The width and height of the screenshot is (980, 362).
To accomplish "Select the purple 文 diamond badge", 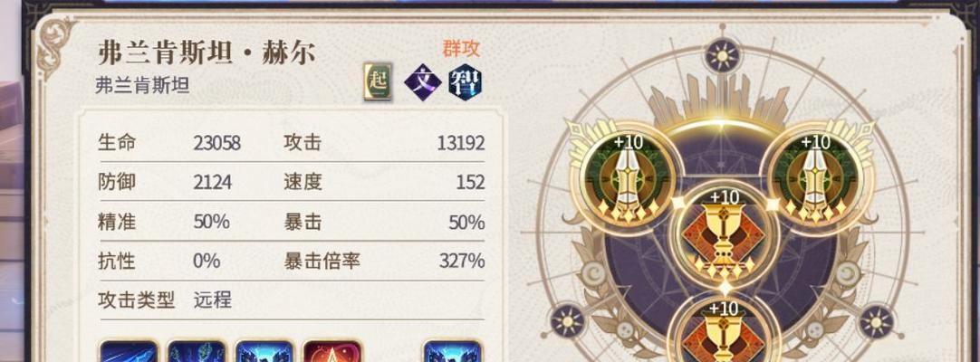I will pyautogui.click(x=422, y=82).
